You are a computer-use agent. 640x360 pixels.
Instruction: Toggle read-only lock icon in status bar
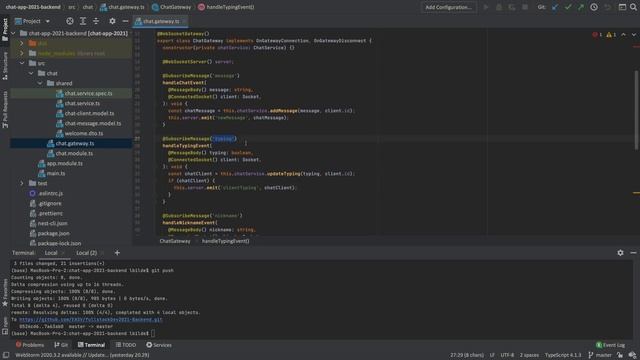620,355
